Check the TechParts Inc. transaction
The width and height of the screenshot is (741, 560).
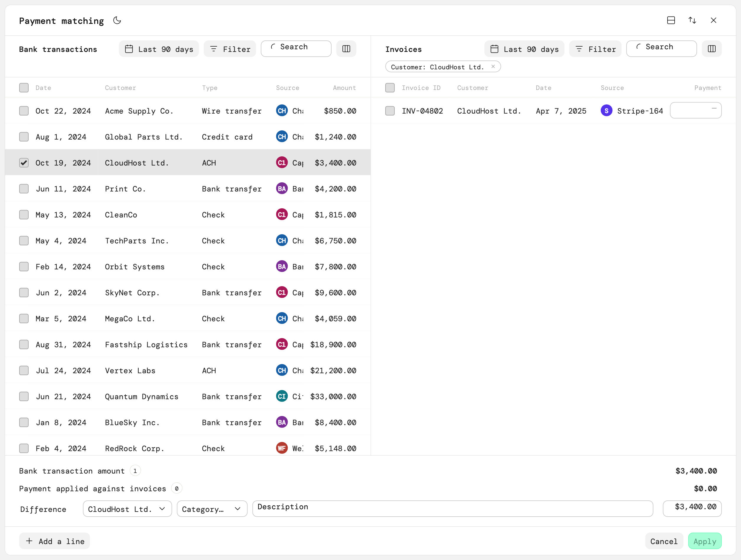point(24,241)
